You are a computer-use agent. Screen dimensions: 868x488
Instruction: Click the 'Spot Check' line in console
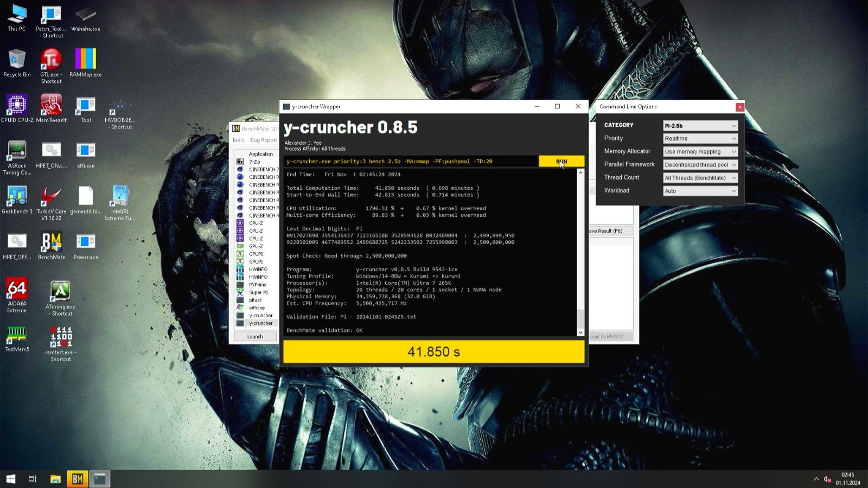point(346,256)
